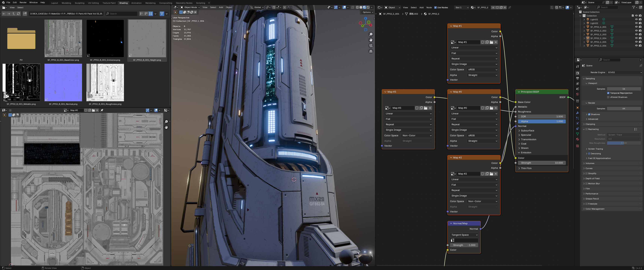The image size is (644, 270).
Task: Disable the Use Nodes checkbox
Action: (435, 7)
